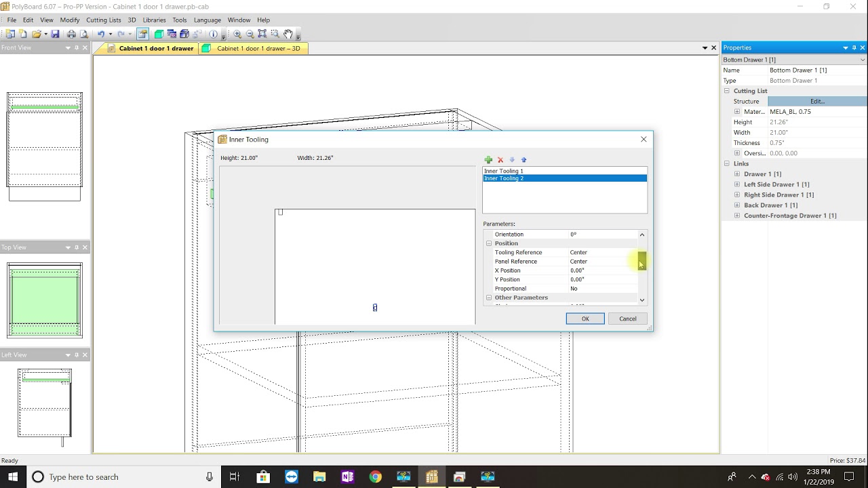Click the zoom in magnifier icon

(237, 34)
